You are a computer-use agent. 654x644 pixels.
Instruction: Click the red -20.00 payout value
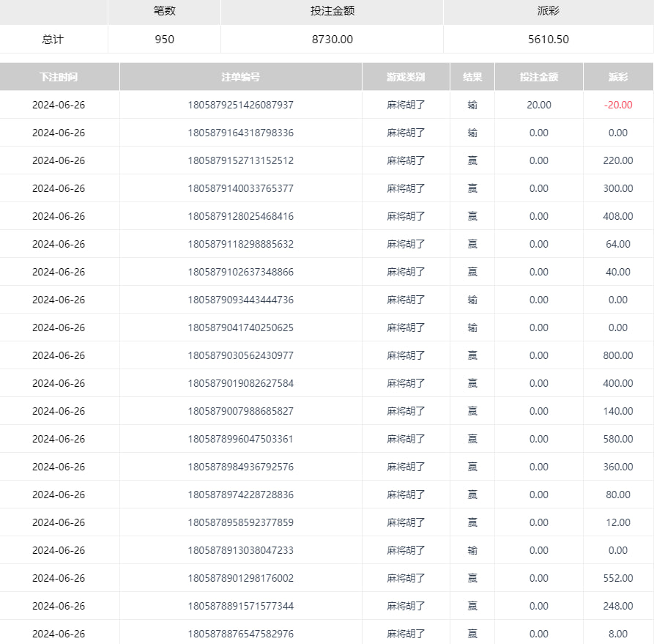pyautogui.click(x=617, y=105)
